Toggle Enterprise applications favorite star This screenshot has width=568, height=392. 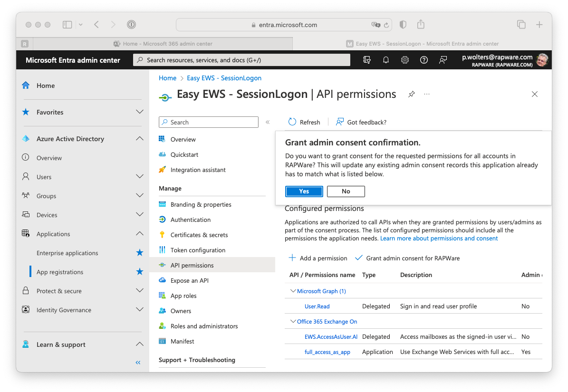139,253
